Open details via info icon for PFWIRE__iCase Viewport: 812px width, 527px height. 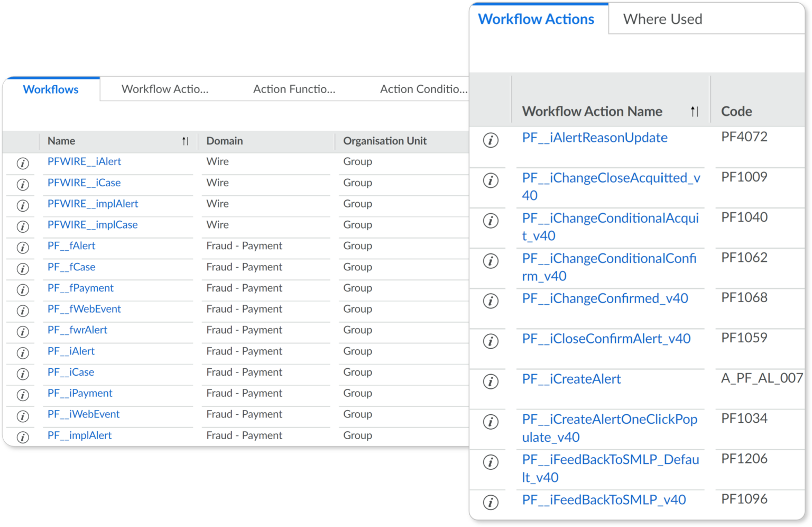pos(22,185)
